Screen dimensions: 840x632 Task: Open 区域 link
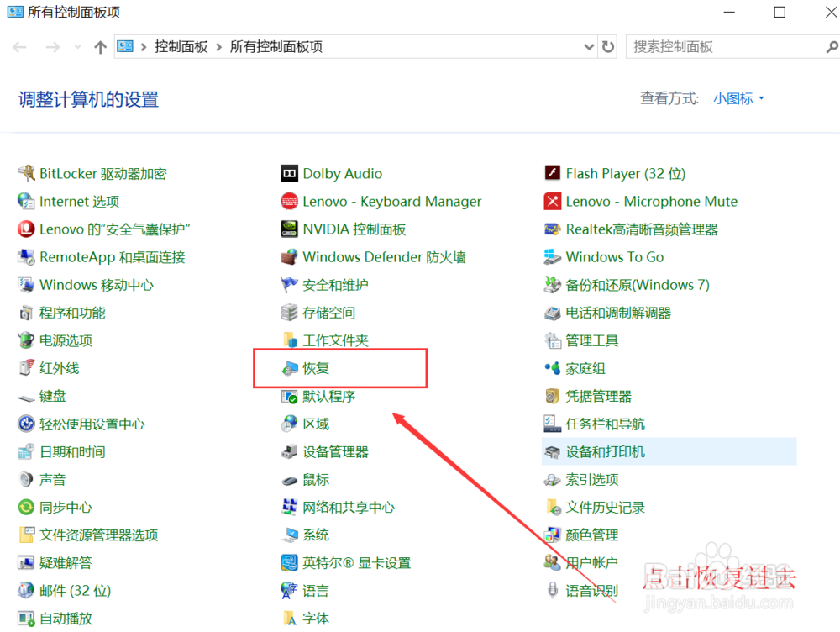pyautogui.click(x=316, y=424)
